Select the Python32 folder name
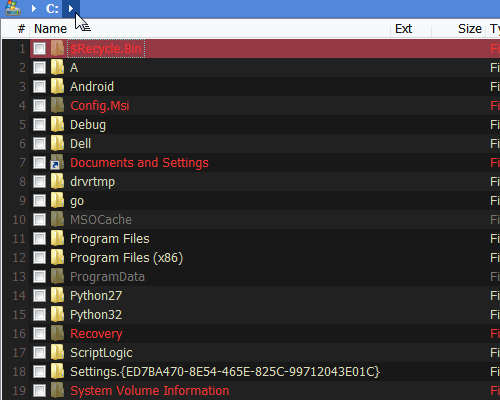Viewport: 500px width, 400px height. (96, 315)
